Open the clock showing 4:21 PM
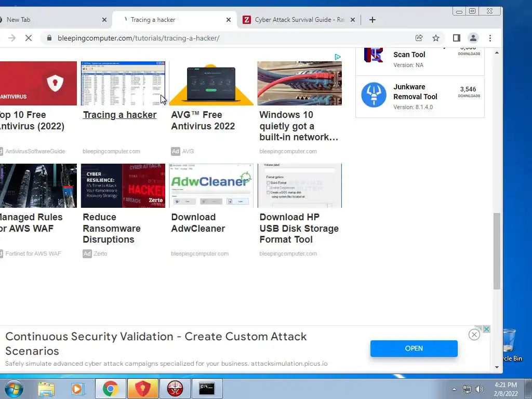The width and height of the screenshot is (532, 399). (506, 389)
